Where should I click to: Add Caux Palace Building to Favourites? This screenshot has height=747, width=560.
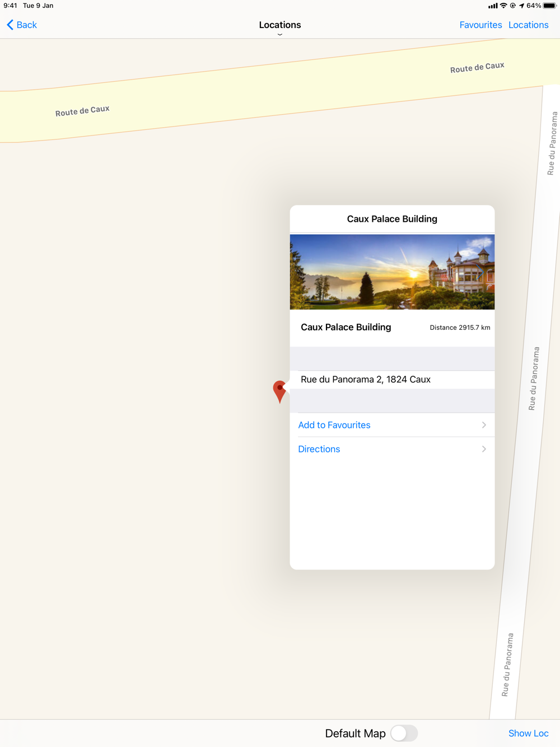[392, 425]
